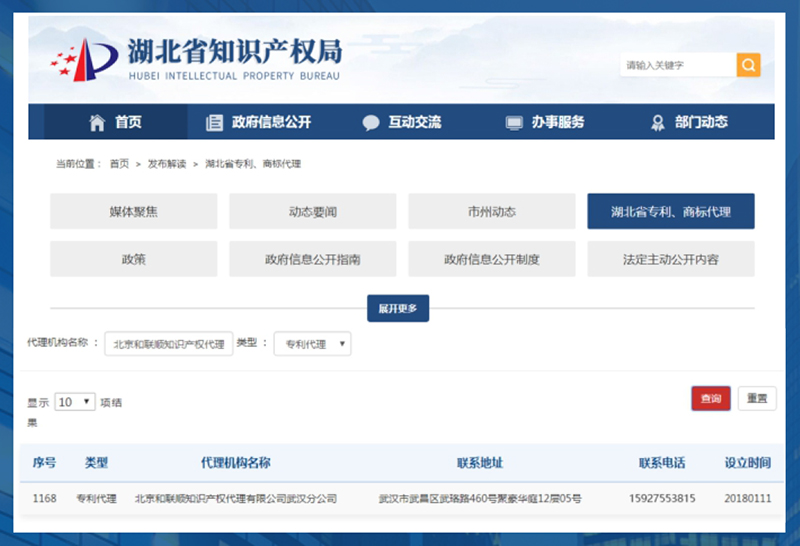Click 首页 link in the breadcrumb
Screen dimensions: 800x546
(119, 164)
